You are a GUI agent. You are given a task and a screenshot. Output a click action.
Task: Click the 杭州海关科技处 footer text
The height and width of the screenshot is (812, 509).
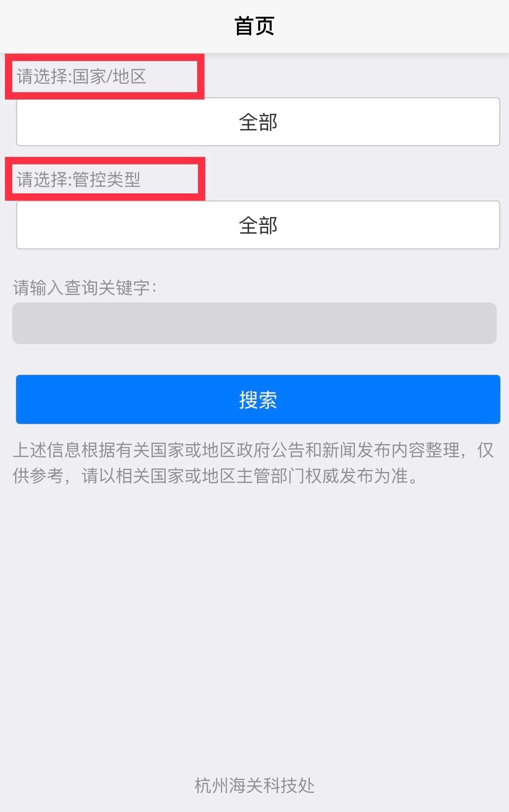pos(254,785)
